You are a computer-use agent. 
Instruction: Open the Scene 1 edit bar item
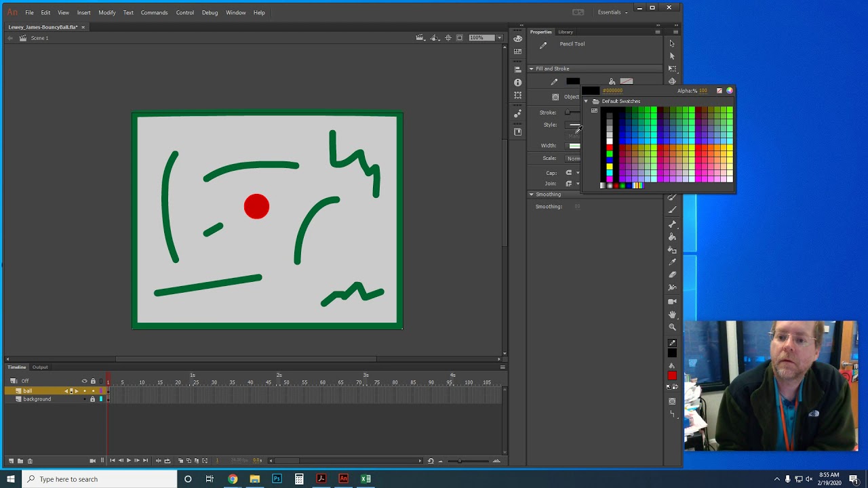35,38
